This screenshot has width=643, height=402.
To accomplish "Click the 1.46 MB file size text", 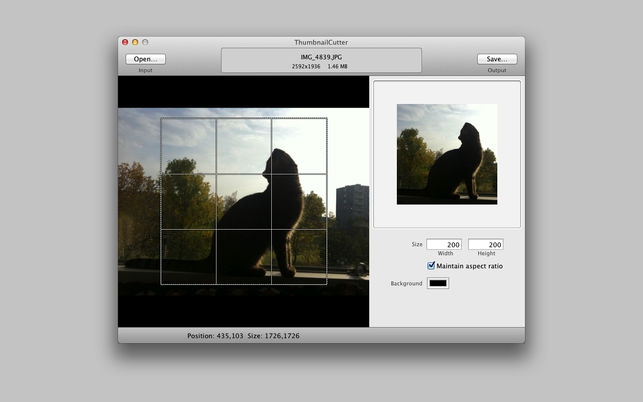I will pyautogui.click(x=337, y=66).
